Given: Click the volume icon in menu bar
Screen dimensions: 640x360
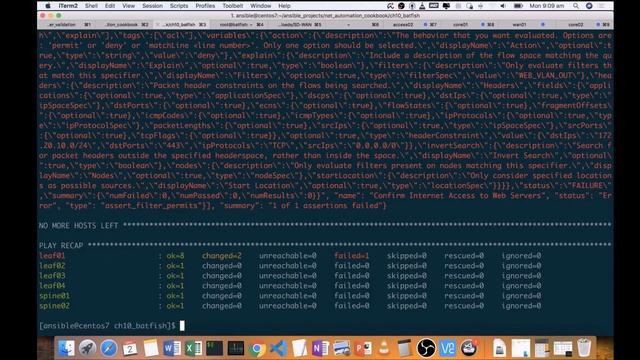Looking at the screenshot, I should (503, 6).
